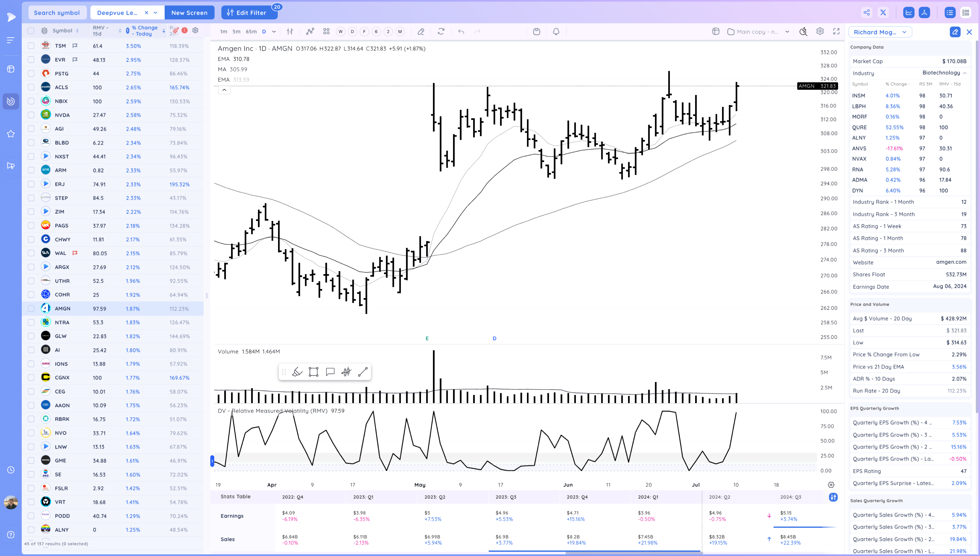Click the alert bell icon in chart toolbar
The height and width of the screenshot is (556, 980).
556,32
